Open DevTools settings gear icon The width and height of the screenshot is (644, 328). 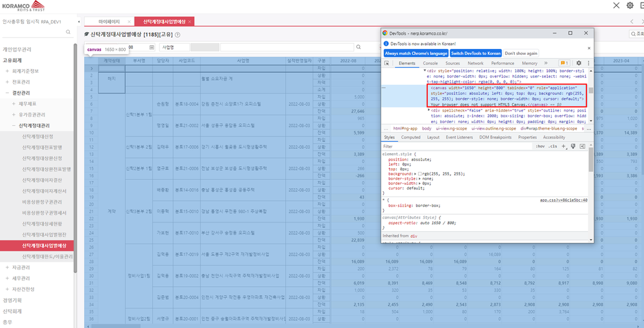point(579,63)
